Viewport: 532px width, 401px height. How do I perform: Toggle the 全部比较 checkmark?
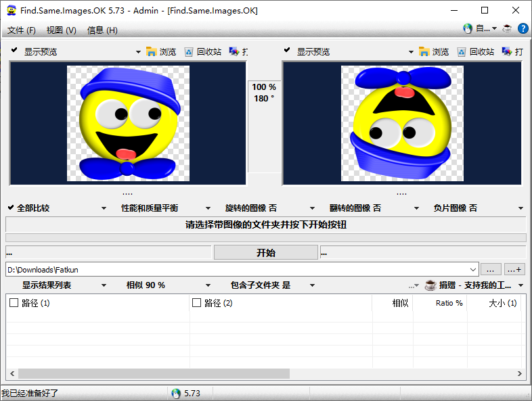tap(11, 207)
